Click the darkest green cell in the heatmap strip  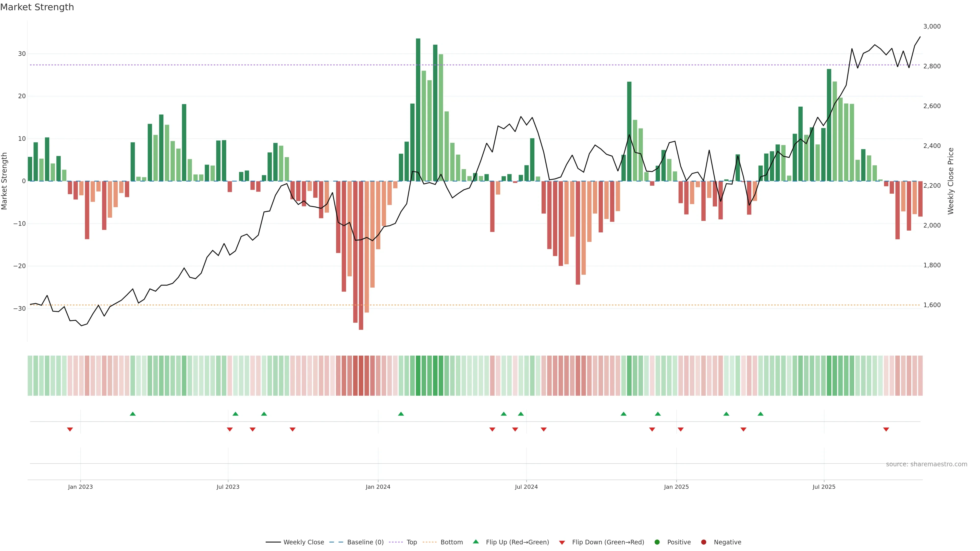tap(418, 376)
